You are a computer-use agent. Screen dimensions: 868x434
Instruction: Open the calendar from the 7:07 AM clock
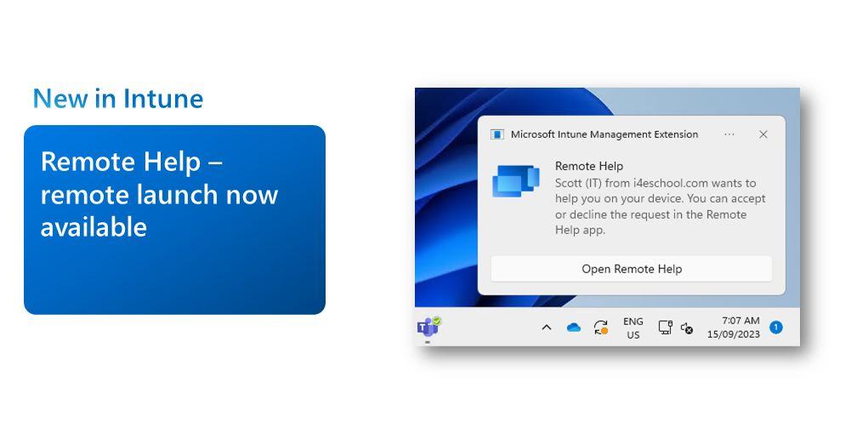point(740,320)
